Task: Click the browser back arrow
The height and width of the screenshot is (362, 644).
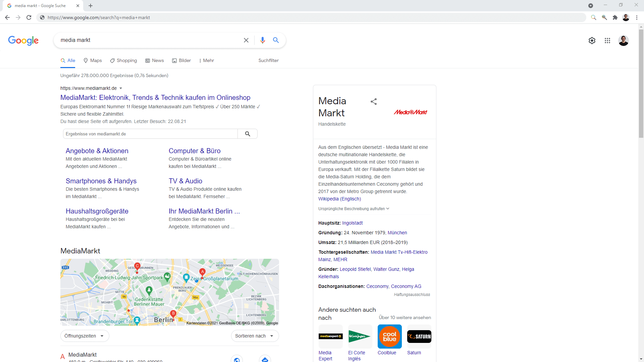Action: coord(7,17)
